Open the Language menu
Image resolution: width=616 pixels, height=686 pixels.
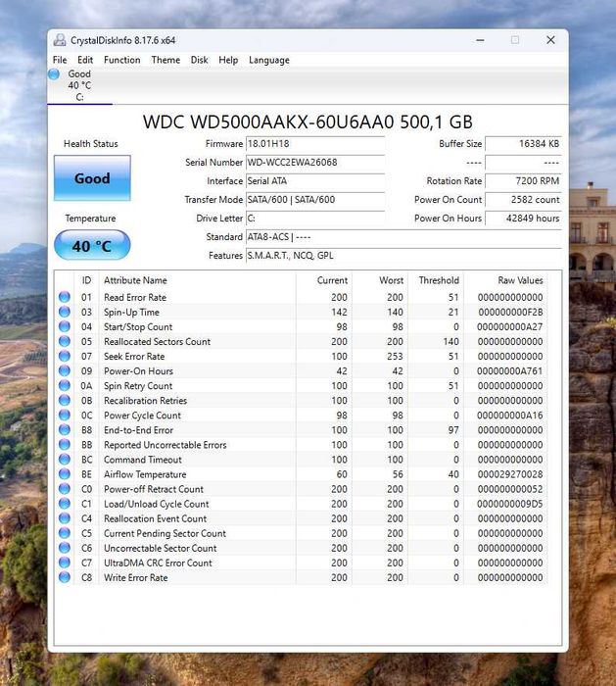[269, 60]
